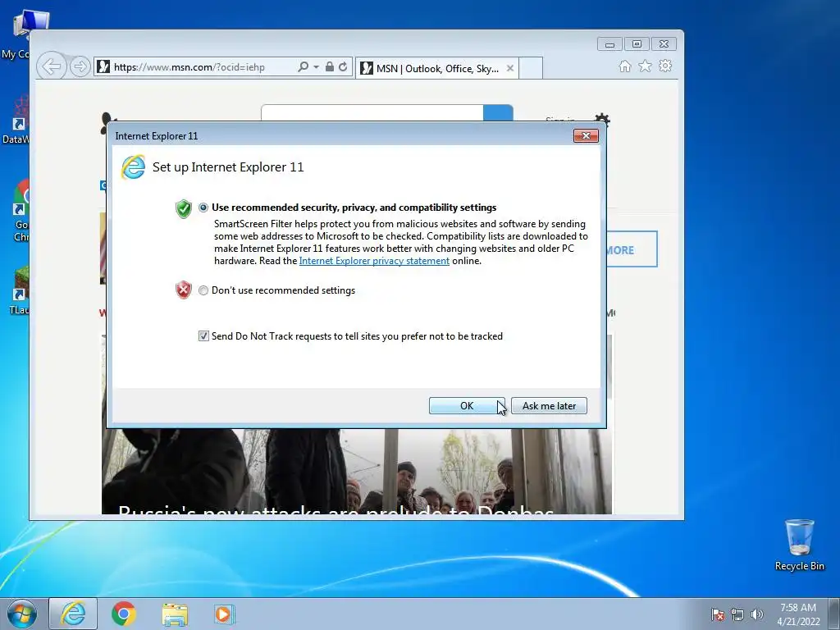Open Windows Explorer folder taskbar icon
Image resolution: width=840 pixels, height=630 pixels.
pyautogui.click(x=175, y=614)
